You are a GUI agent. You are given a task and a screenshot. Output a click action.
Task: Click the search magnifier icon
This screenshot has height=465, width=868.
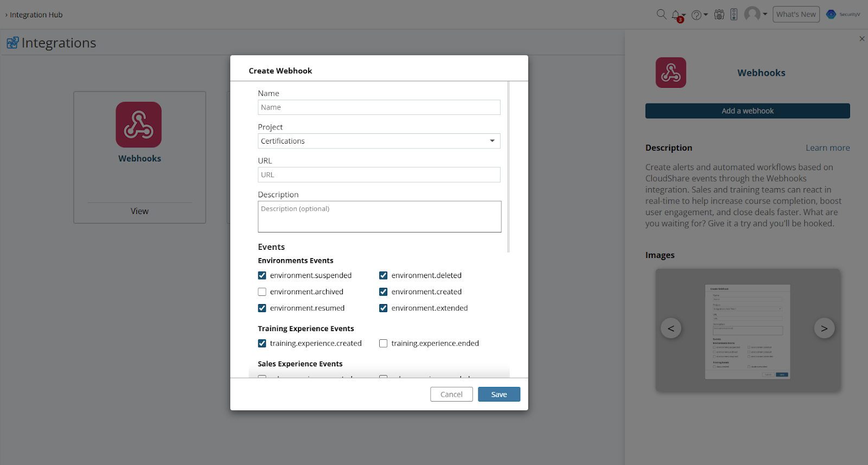tap(661, 14)
